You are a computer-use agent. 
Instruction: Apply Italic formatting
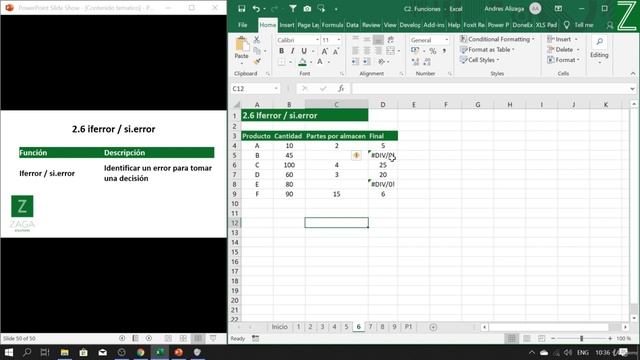[x=292, y=51]
